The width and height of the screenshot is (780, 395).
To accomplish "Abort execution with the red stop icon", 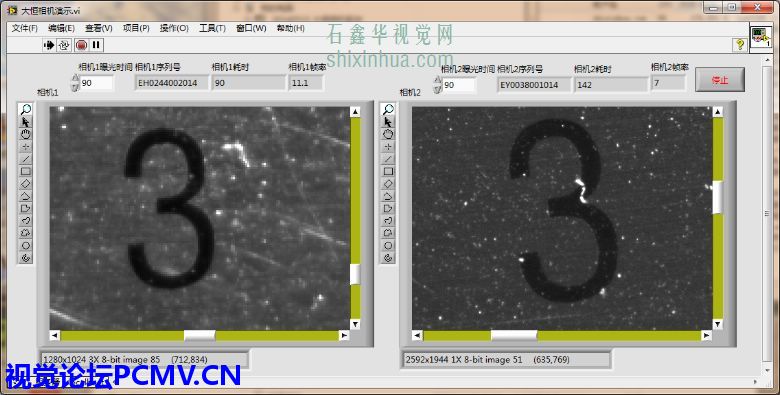I will pyautogui.click(x=81, y=45).
